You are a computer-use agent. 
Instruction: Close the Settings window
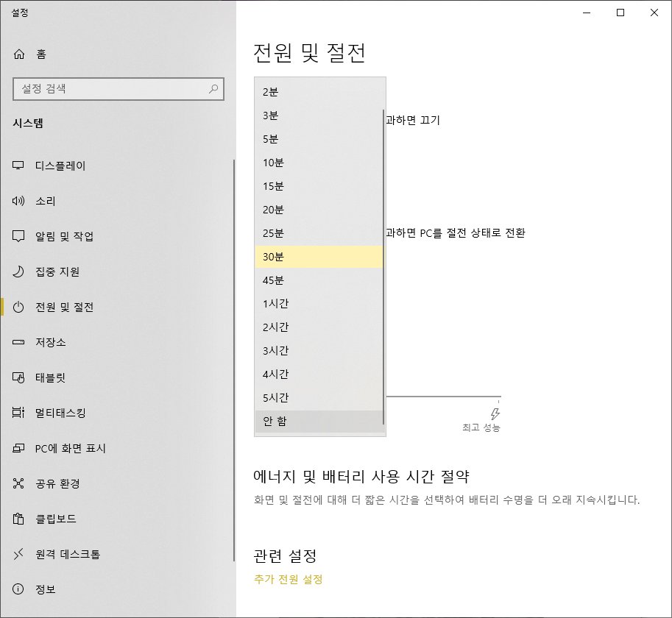click(654, 13)
